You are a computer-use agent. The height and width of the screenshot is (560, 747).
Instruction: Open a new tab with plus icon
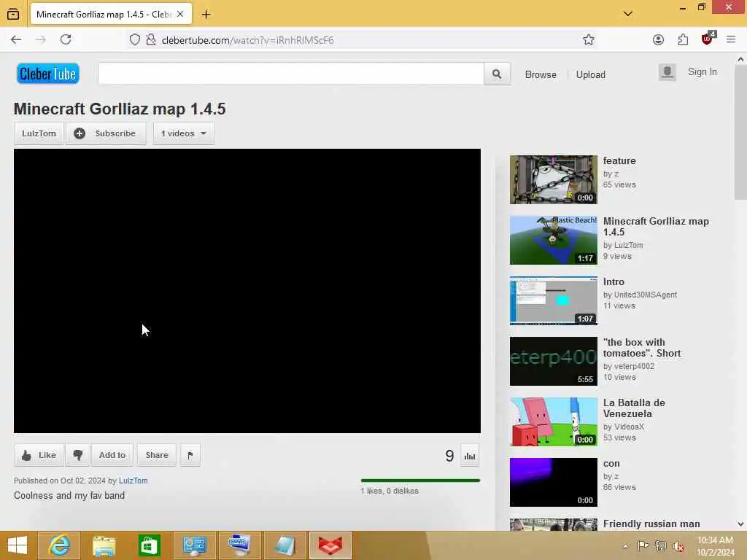click(x=206, y=15)
